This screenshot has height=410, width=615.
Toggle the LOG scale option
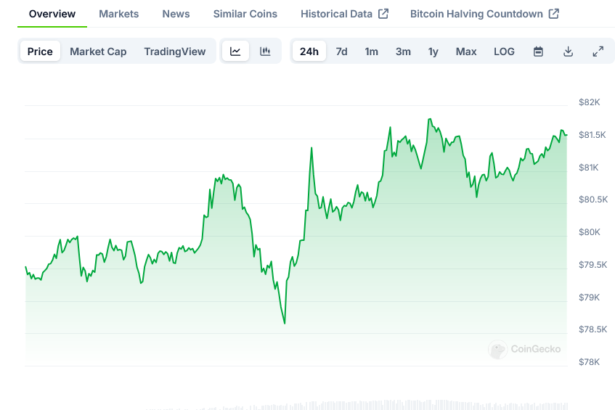click(504, 51)
